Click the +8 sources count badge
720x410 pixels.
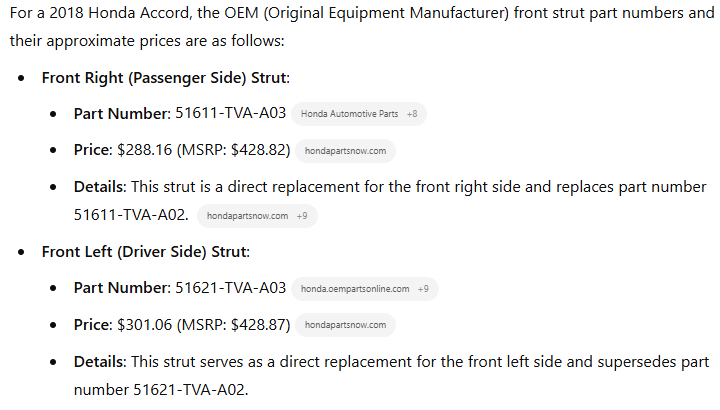412,114
